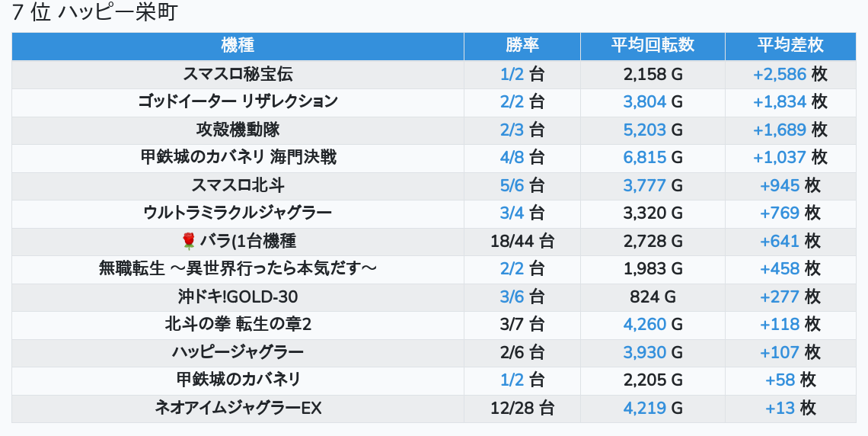
Task: Click the +2,586 average difference link
Action: point(780,74)
